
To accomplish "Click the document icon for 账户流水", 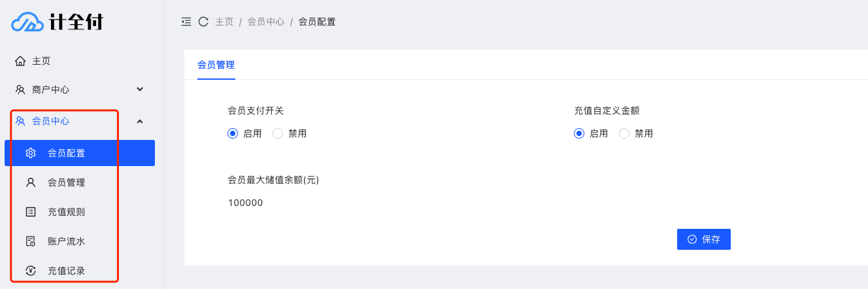I will coord(31,241).
